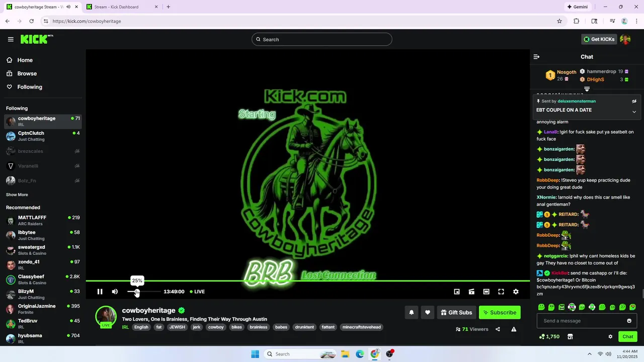The height and width of the screenshot is (362, 644).
Task: Open Classybeef recommended channel
Action: [43, 280]
